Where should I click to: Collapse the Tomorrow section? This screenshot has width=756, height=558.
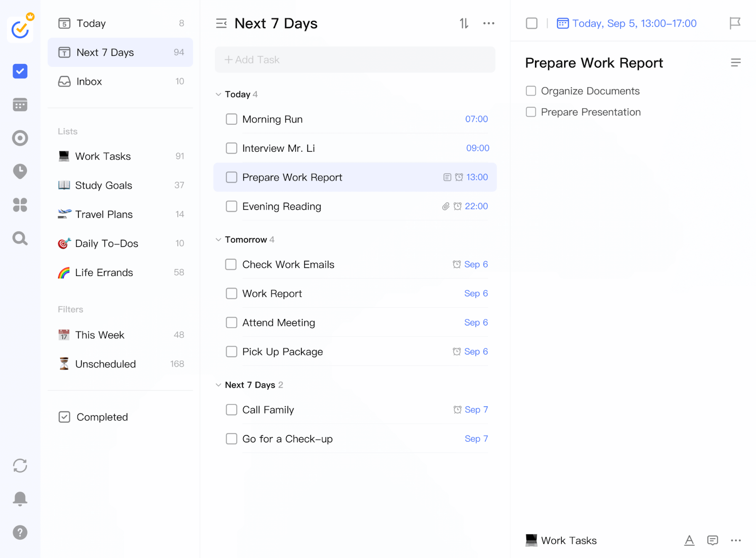click(218, 240)
